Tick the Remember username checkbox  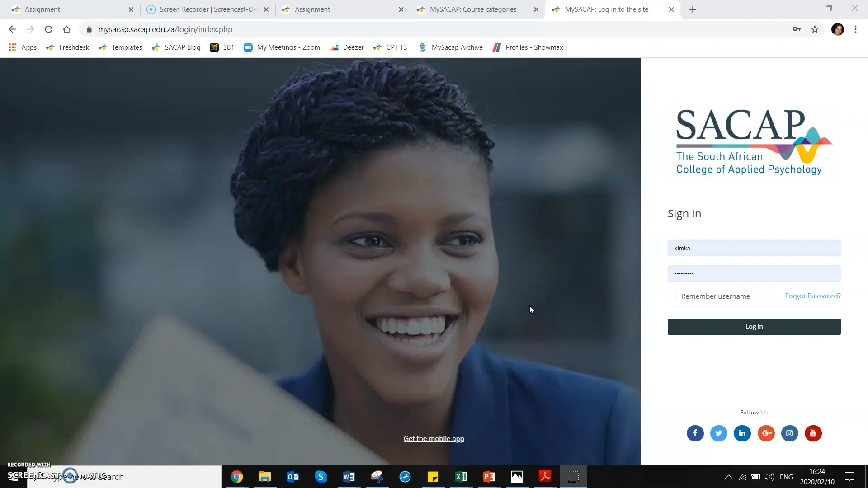[x=672, y=296]
